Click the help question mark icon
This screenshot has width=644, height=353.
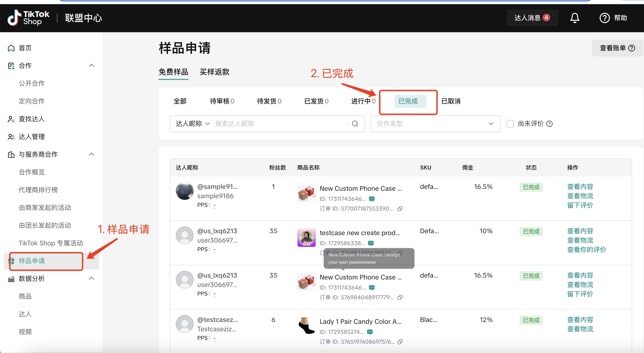click(x=604, y=18)
